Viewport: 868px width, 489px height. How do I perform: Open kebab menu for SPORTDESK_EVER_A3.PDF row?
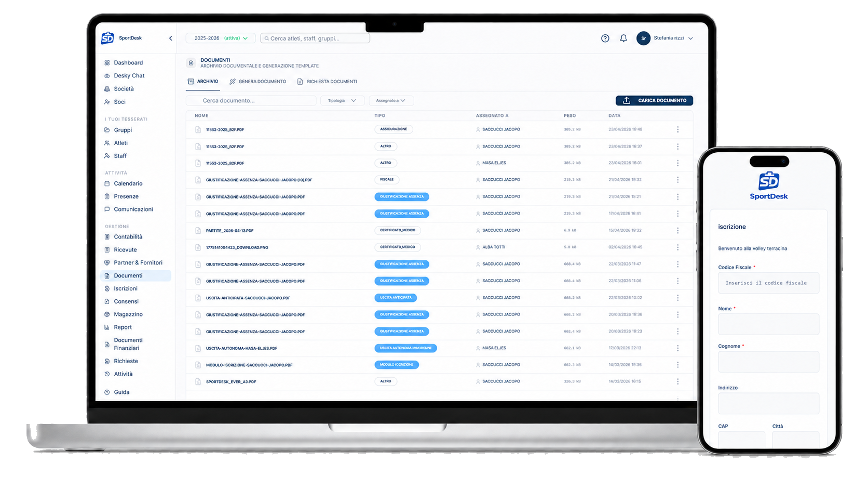[x=677, y=381]
